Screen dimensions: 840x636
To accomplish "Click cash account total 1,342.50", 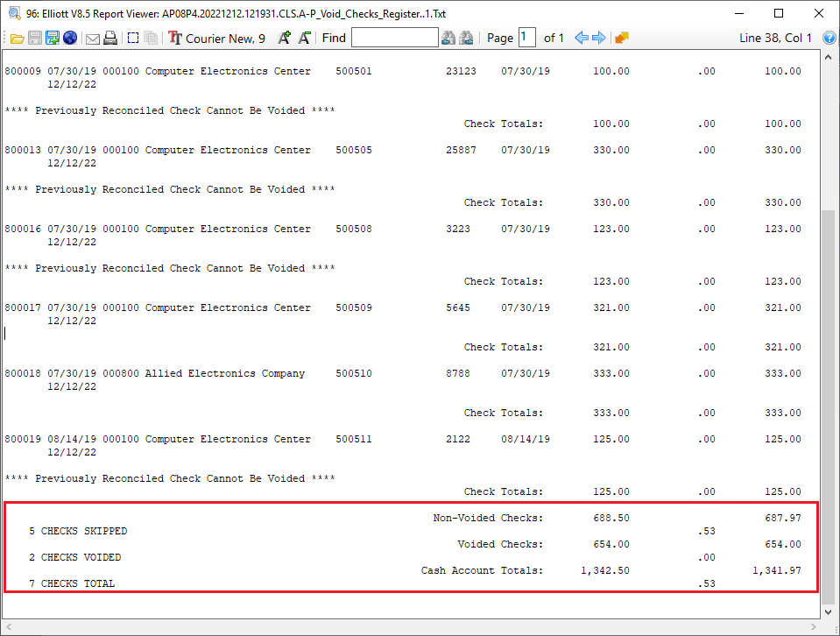I will 605,570.
